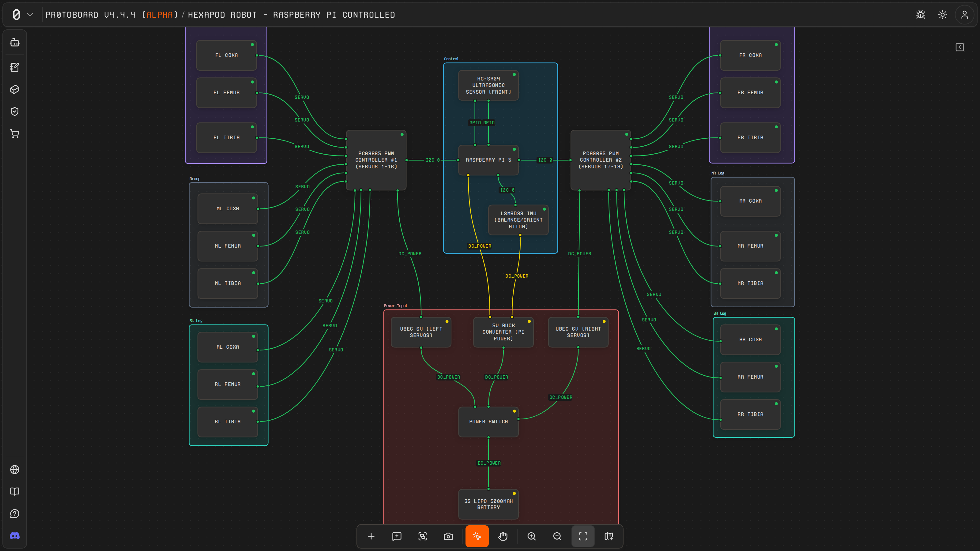Image resolution: width=980 pixels, height=551 pixels.
Task: Zoom out of the canvas
Action: click(557, 536)
